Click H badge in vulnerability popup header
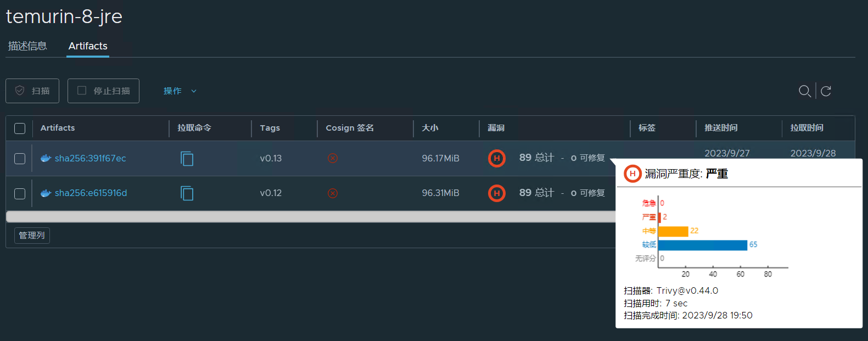 (x=632, y=174)
